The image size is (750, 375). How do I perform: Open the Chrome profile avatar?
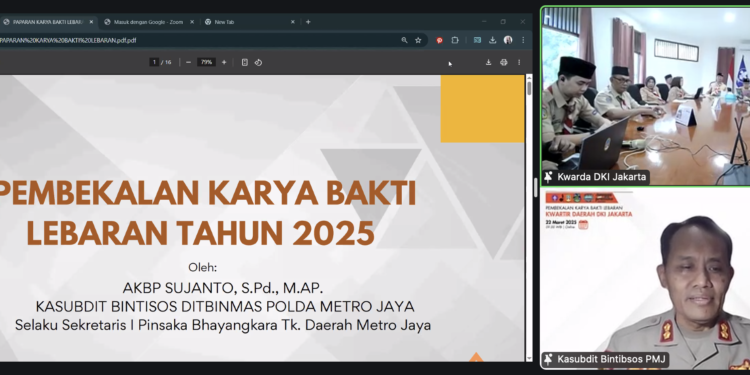click(508, 40)
